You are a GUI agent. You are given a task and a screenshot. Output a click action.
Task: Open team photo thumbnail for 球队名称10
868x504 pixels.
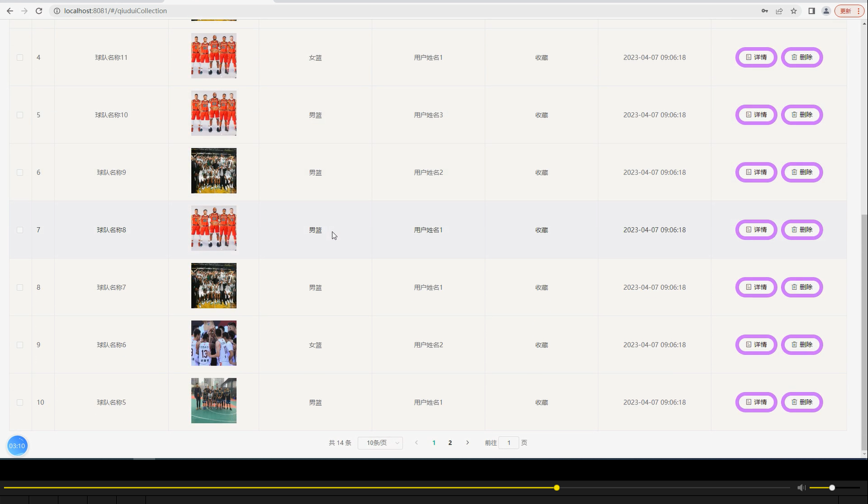[214, 113]
